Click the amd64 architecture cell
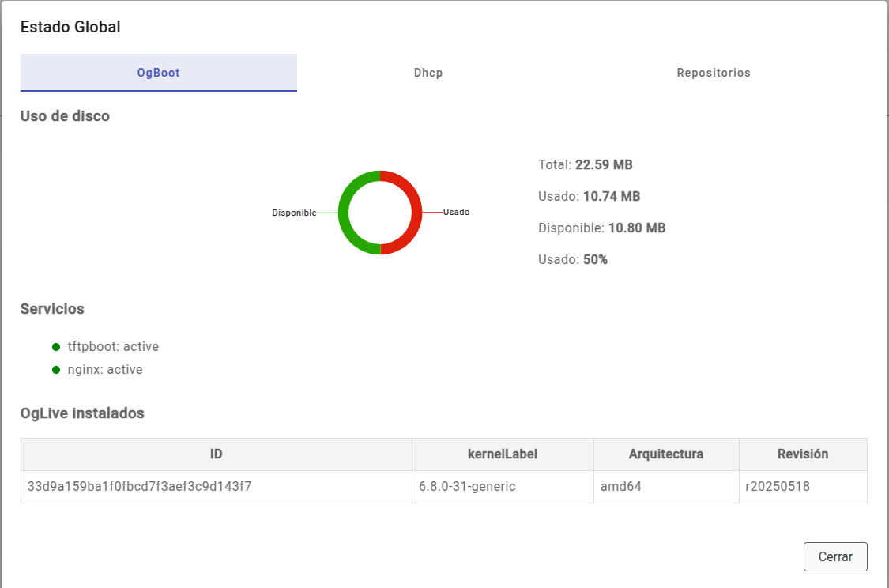Viewport: 889px width, 588px height. (620, 487)
